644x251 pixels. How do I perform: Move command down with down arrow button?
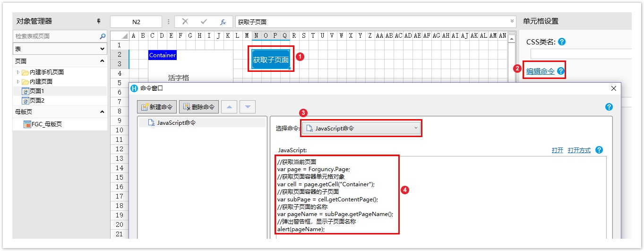[x=247, y=107]
